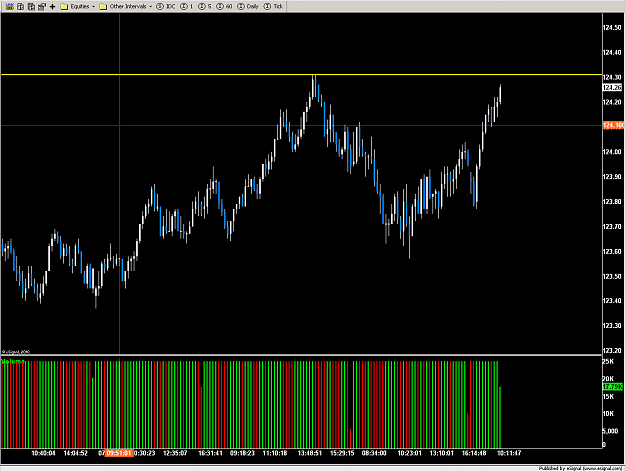This screenshot has height=472, width=625.
Task: Click the 10:11:47 time axis label
Action: [x=509, y=453]
